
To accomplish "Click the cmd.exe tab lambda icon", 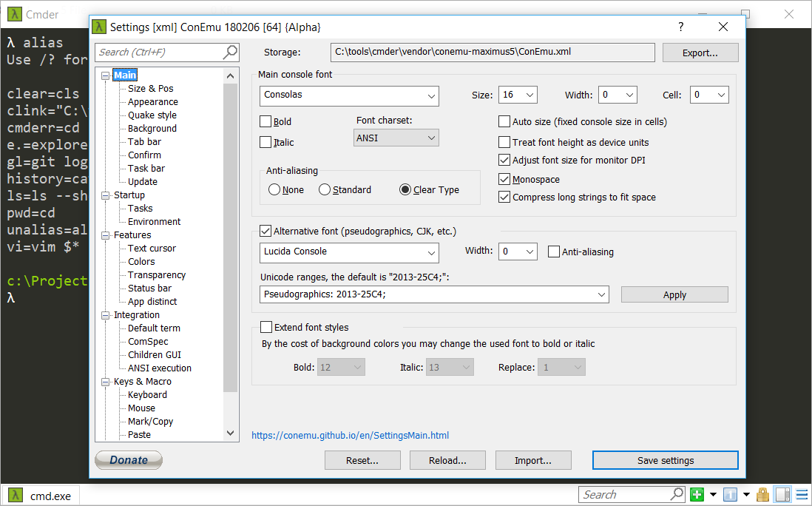I will click(15, 496).
